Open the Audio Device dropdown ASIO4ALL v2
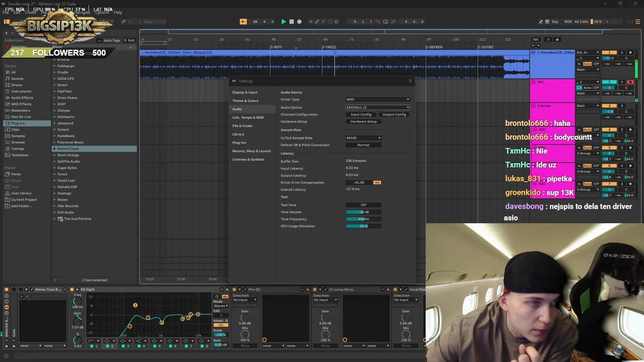 tap(378, 108)
